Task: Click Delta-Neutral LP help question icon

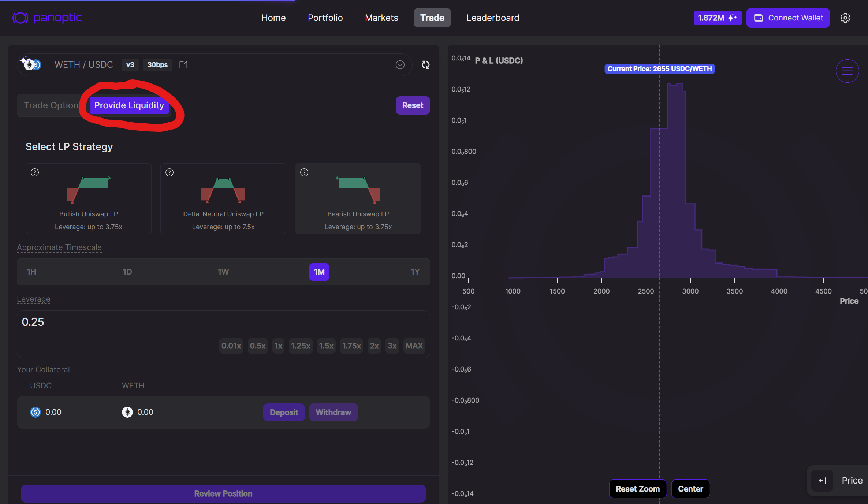Action: click(x=169, y=172)
